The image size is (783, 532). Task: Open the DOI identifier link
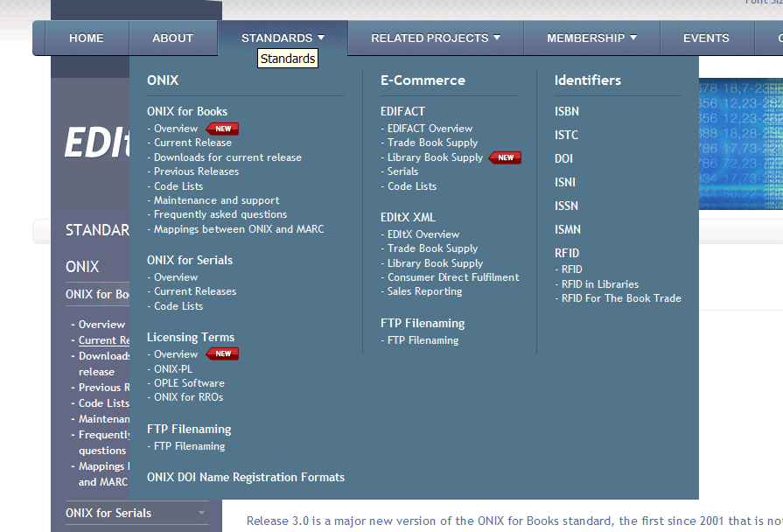563,158
